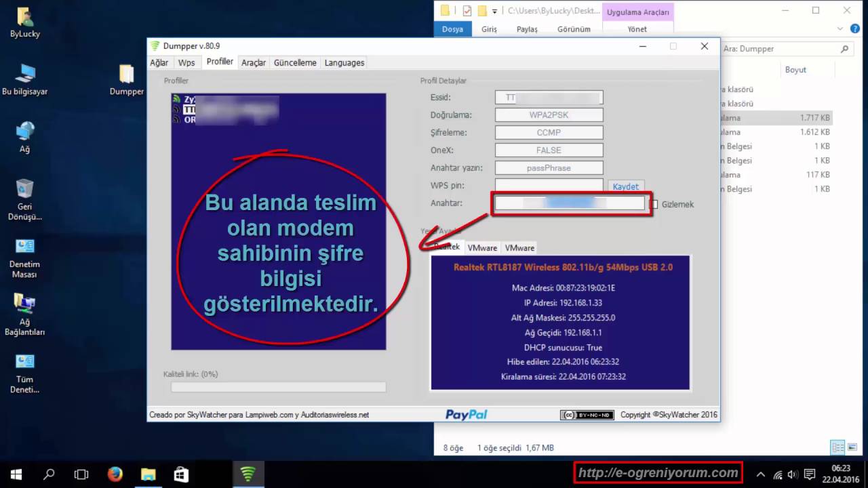868x488 pixels.
Task: Click the Creative Commons BY-NC-ND badge
Action: pyautogui.click(x=587, y=415)
